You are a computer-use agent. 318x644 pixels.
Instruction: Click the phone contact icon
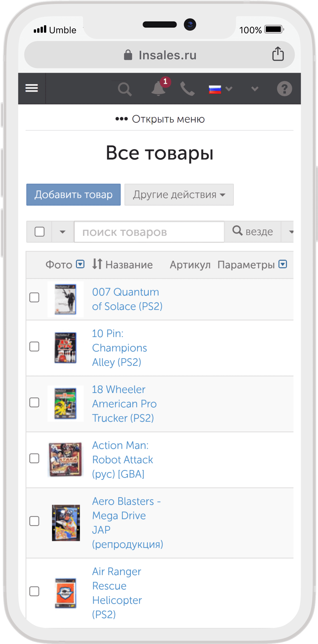[187, 89]
